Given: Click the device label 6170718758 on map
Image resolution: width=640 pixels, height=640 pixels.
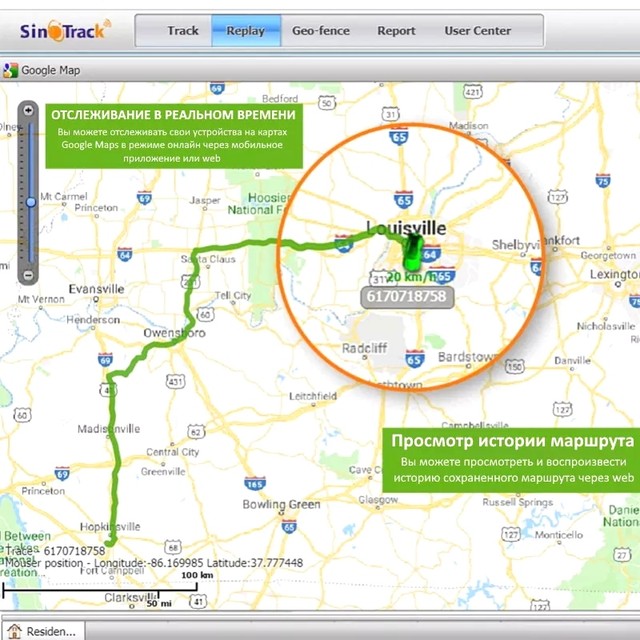Looking at the screenshot, I should pyautogui.click(x=407, y=296).
